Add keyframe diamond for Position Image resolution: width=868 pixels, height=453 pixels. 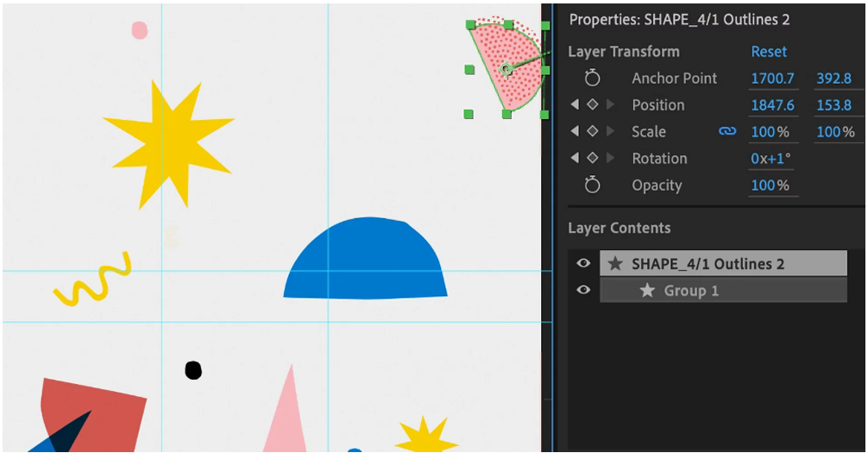pos(592,105)
